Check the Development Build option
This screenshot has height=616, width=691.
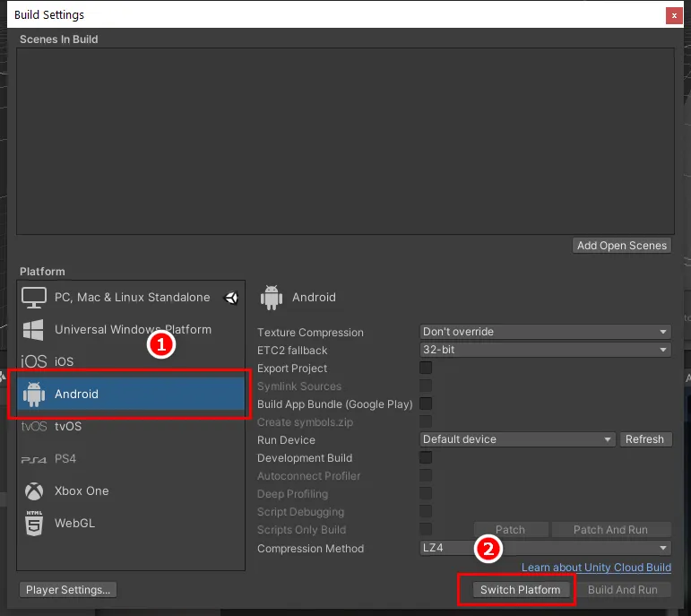[426, 457]
